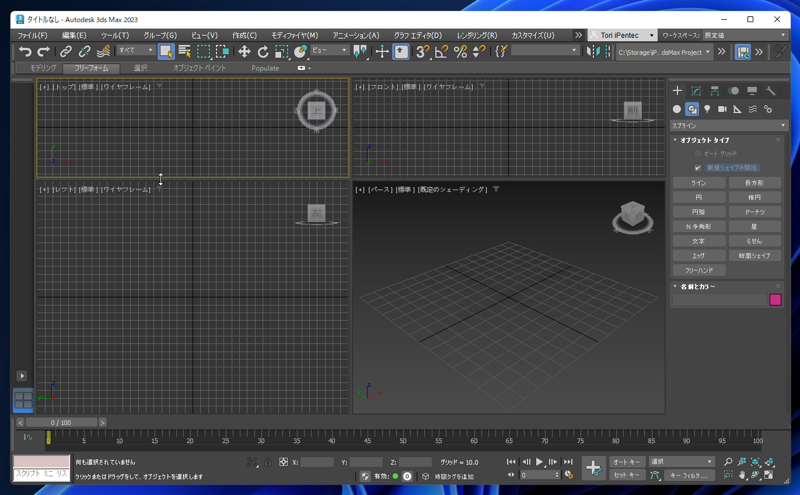Screen dimensions: 800x495
Task: Toggle the オートキー auto key mode
Action: (x=627, y=462)
